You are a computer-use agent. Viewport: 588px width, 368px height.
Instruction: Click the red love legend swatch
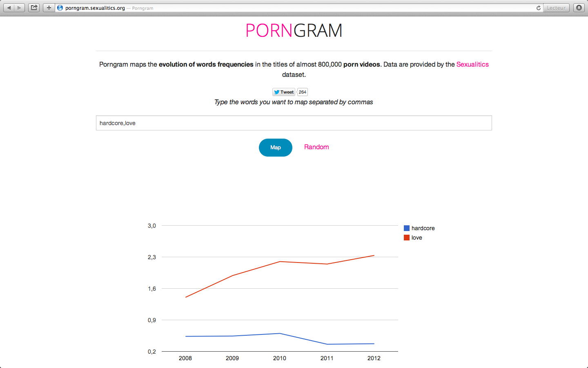click(407, 238)
